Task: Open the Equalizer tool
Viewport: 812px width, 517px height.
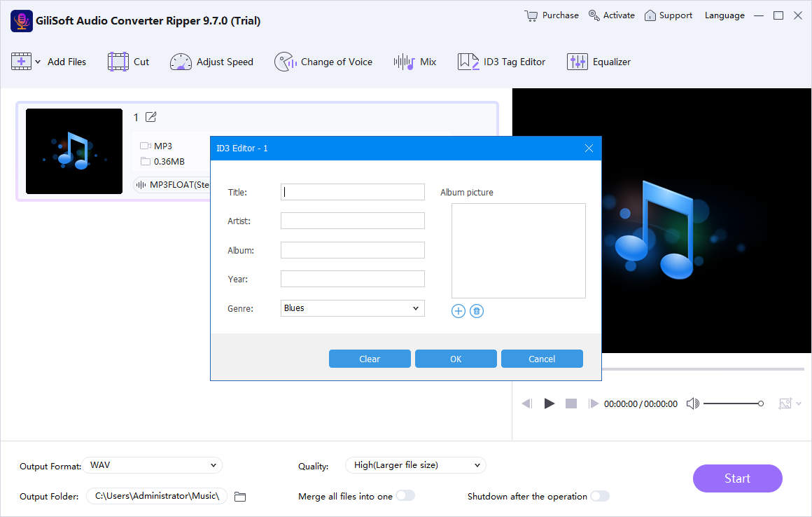Action: (598, 62)
